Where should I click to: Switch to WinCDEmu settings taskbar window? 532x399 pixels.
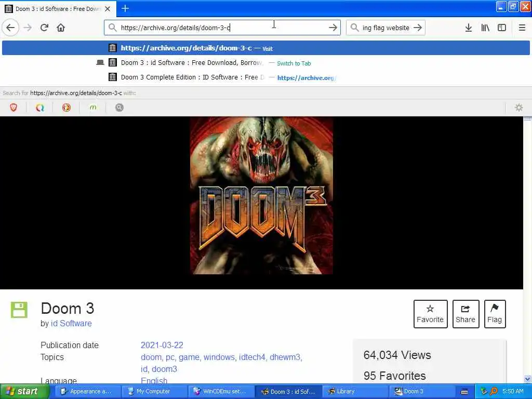[x=220, y=392]
